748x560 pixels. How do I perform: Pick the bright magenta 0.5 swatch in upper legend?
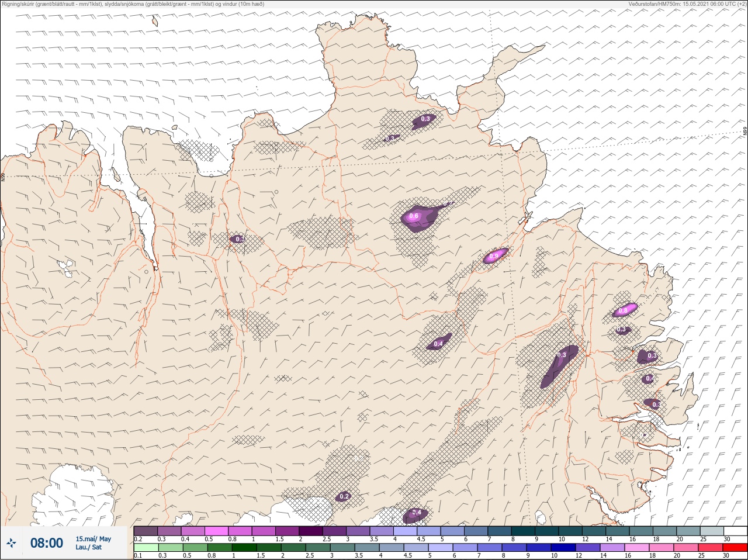(216, 531)
